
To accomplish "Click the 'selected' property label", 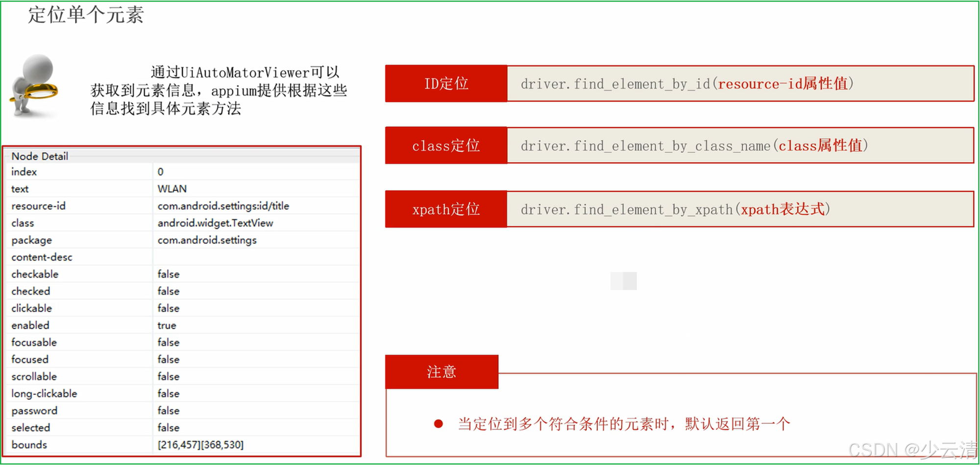I will tap(30, 428).
